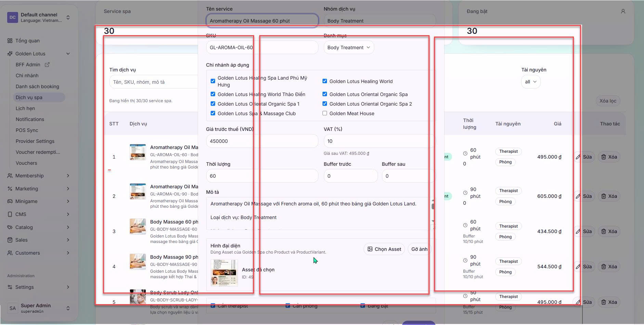Uncheck Golden Lotus Spa & Massage Club
This screenshot has width=644, height=325.
(x=213, y=113)
